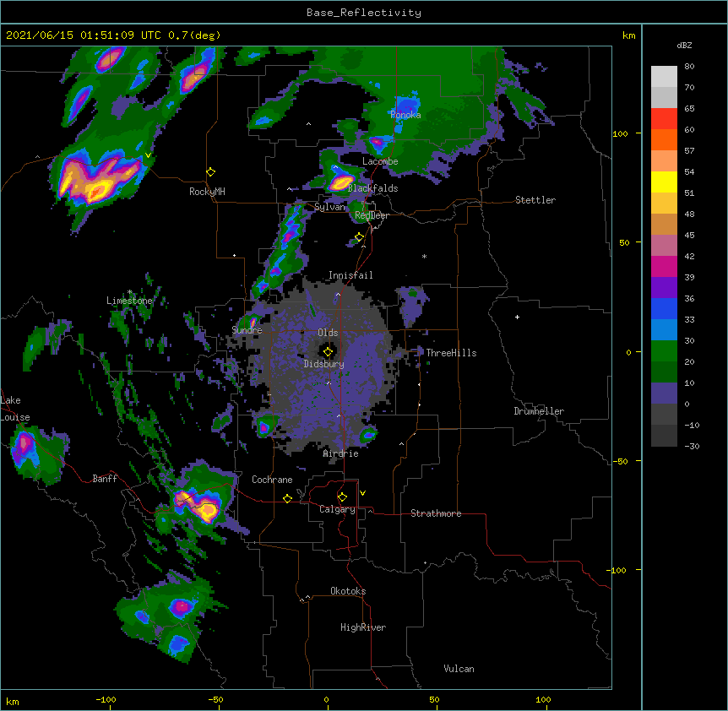Click the Lake Louise label

(x=15, y=409)
